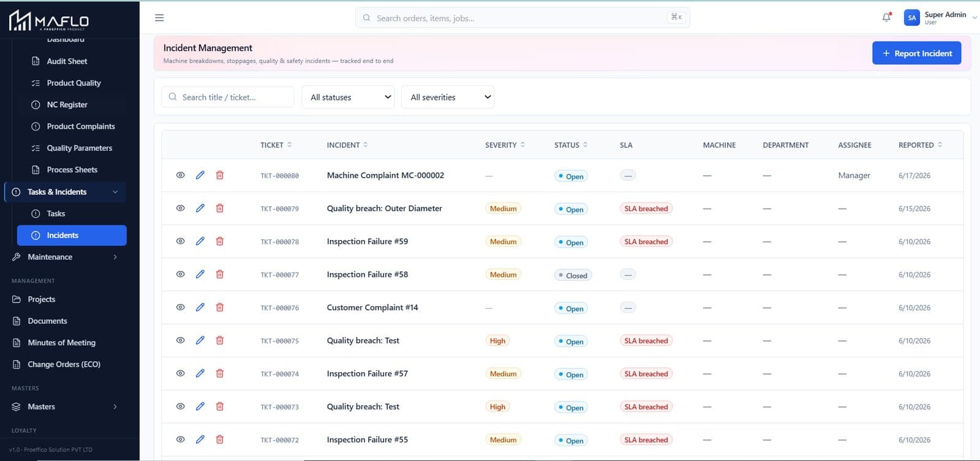Go to Process Sheets
Viewport: 980px width, 461px height.
72,170
